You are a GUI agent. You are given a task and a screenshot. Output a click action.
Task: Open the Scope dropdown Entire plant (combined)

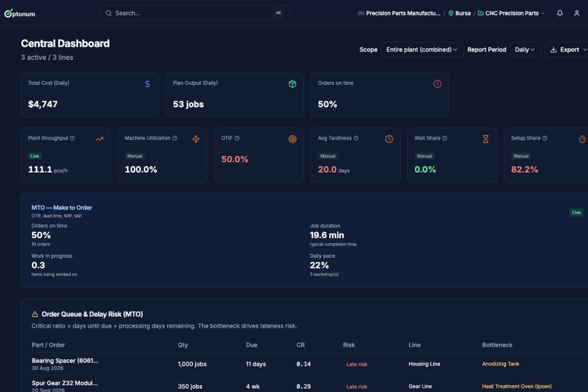(422, 50)
